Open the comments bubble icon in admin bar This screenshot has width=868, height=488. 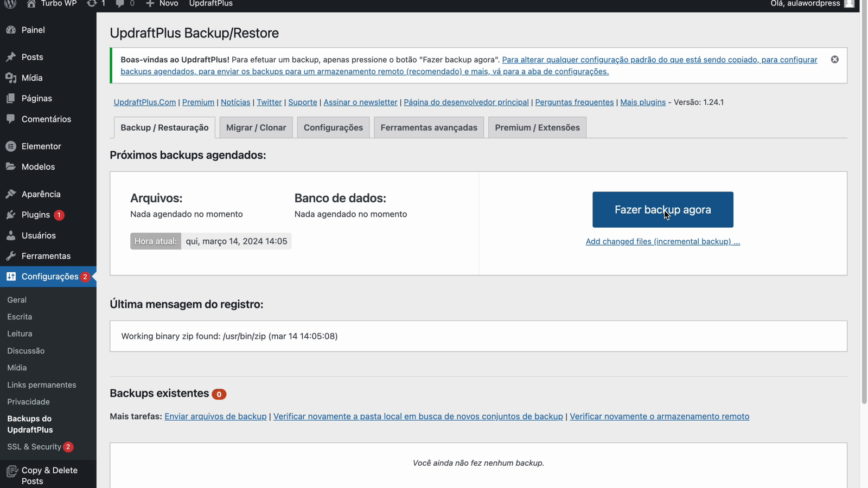click(x=120, y=3)
